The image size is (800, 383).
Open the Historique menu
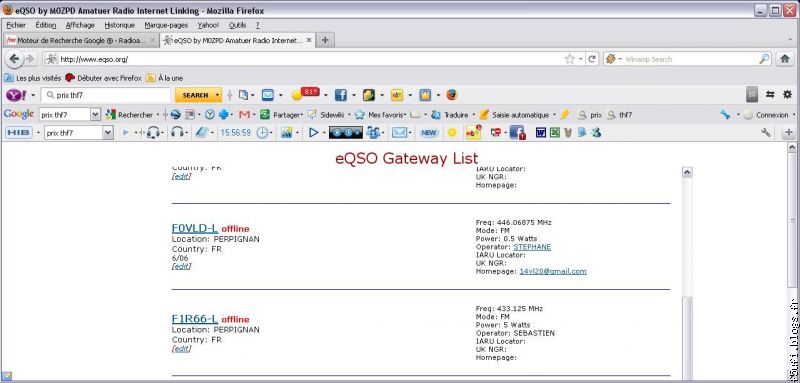point(119,25)
